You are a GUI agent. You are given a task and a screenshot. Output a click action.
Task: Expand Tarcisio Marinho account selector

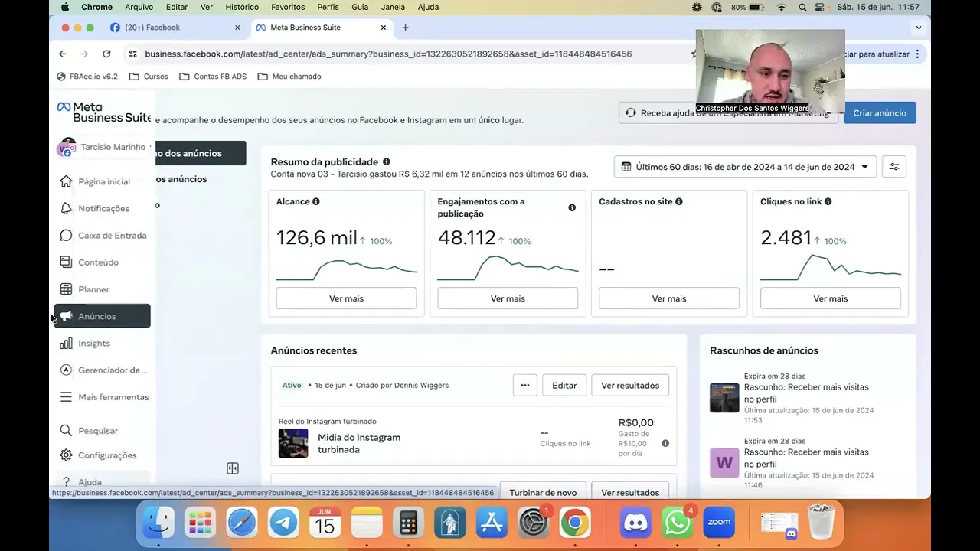pyautogui.click(x=103, y=147)
